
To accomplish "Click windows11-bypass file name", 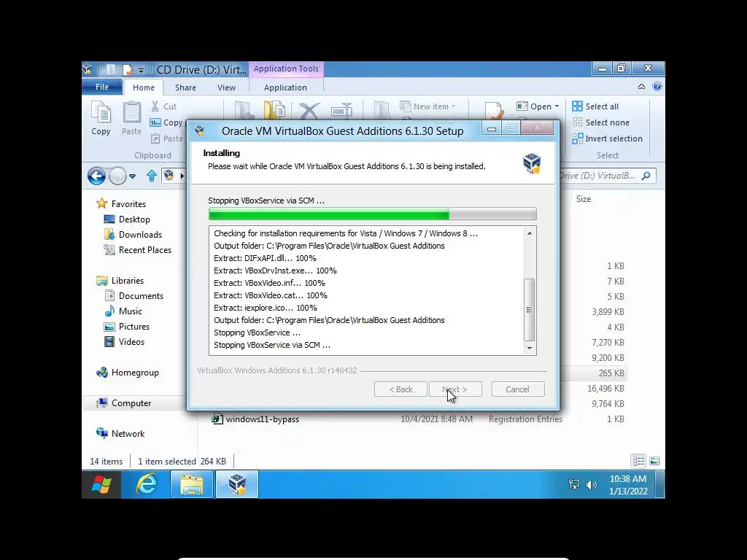I will tap(263, 419).
